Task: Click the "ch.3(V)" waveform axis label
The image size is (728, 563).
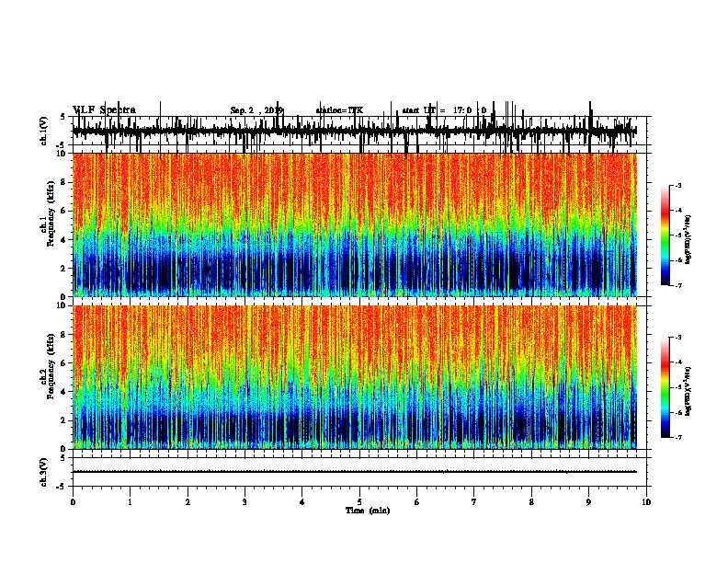Action: point(44,472)
